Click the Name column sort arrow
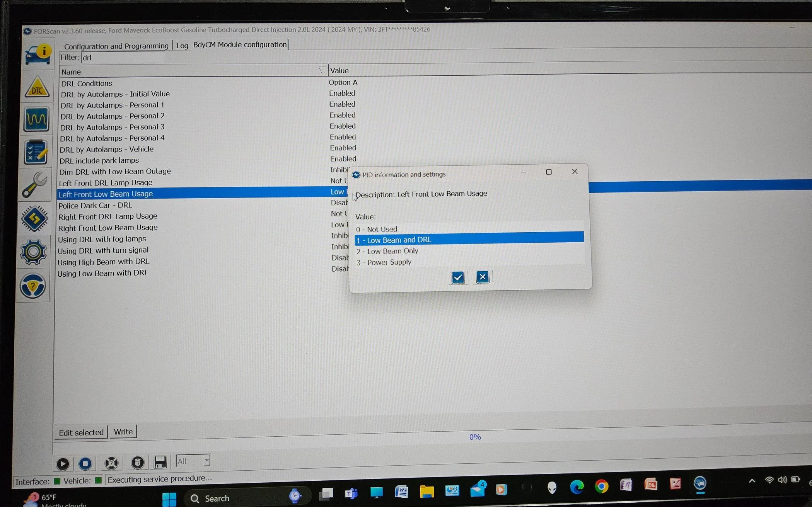The height and width of the screenshot is (507, 812). [x=322, y=70]
